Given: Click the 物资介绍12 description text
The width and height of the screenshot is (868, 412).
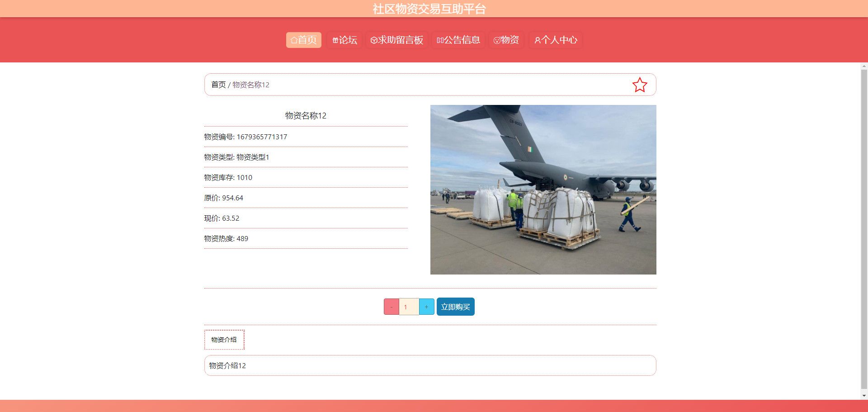Looking at the screenshot, I should tap(227, 365).
